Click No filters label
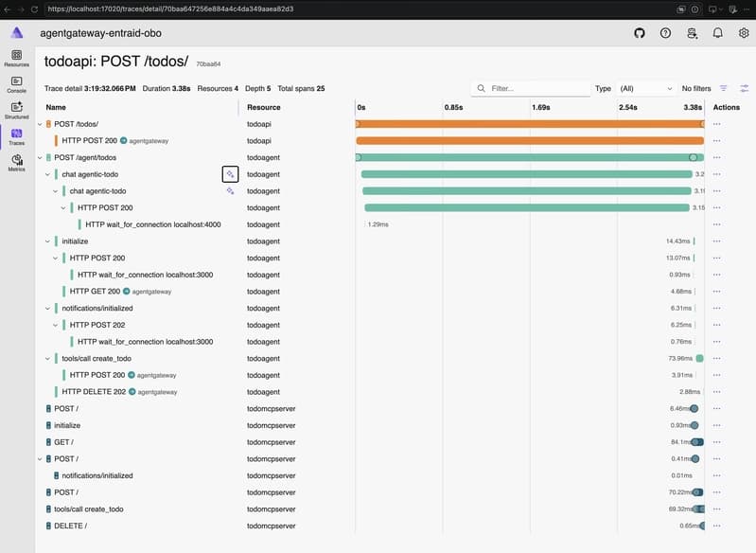This screenshot has width=756, height=553. [x=696, y=88]
